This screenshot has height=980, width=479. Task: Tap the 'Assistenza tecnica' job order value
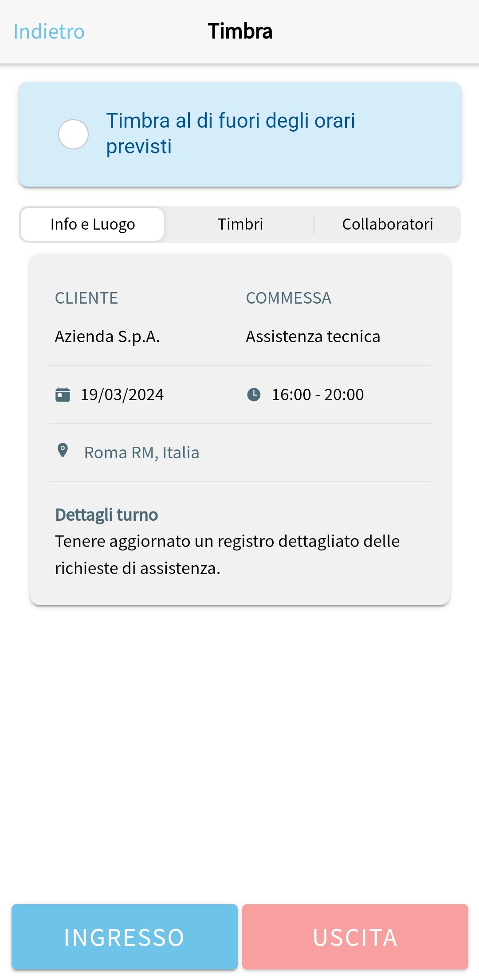pos(313,336)
